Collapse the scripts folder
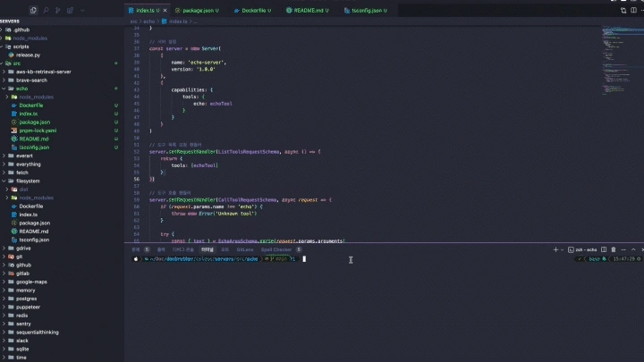644x362 pixels. pos(21,46)
